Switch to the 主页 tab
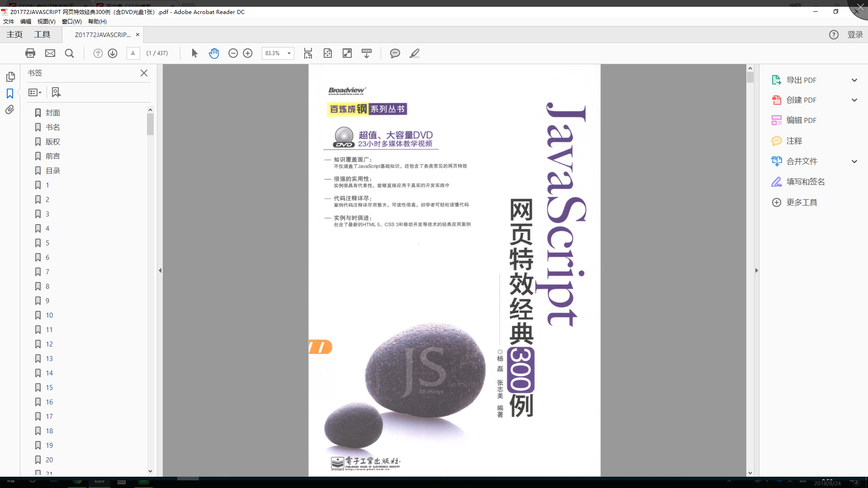This screenshot has height=488, width=868. pyautogui.click(x=14, y=35)
